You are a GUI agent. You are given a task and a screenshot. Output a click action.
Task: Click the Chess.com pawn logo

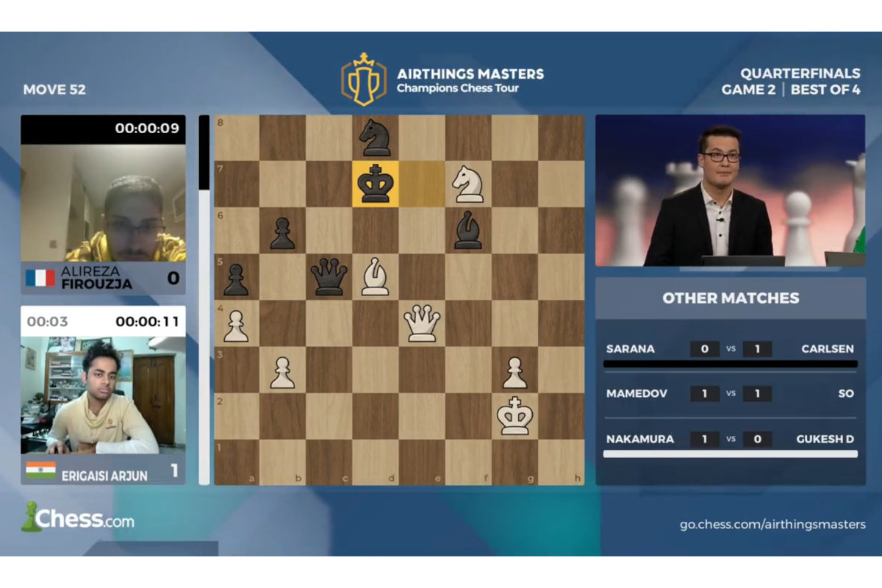point(30,517)
